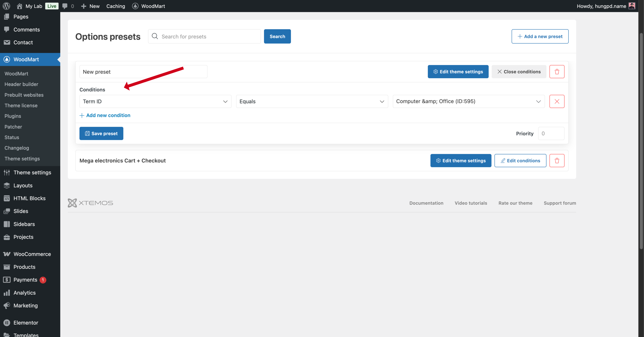644x337 pixels.
Task: Click the Products archive icon
Action: pyautogui.click(x=7, y=267)
